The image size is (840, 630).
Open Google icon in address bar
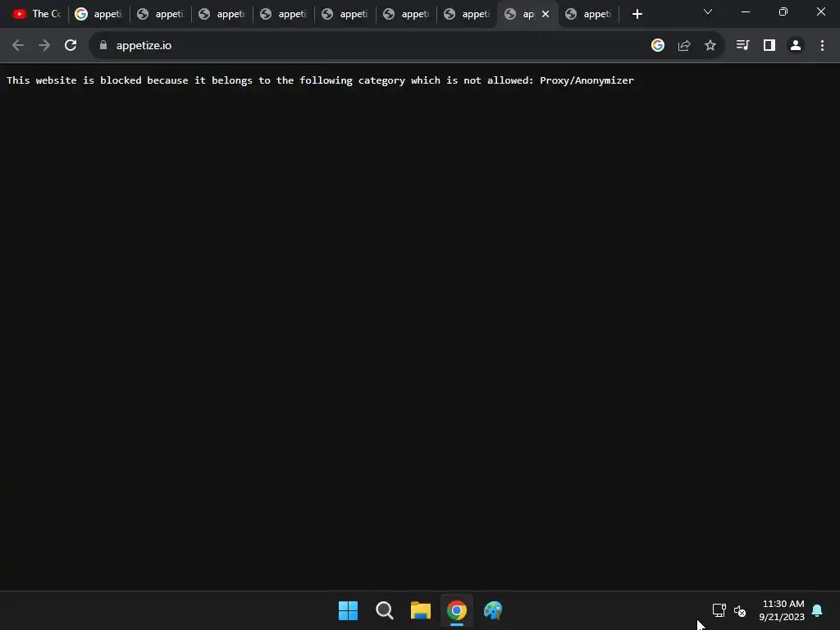point(658,46)
